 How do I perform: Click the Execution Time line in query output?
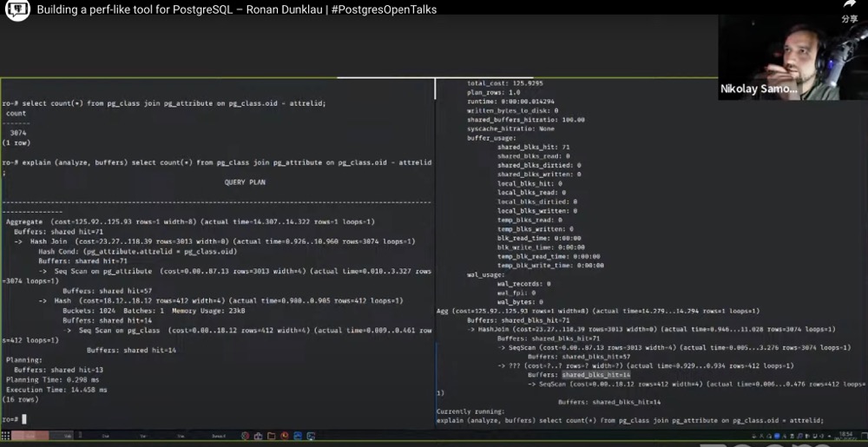click(x=56, y=390)
